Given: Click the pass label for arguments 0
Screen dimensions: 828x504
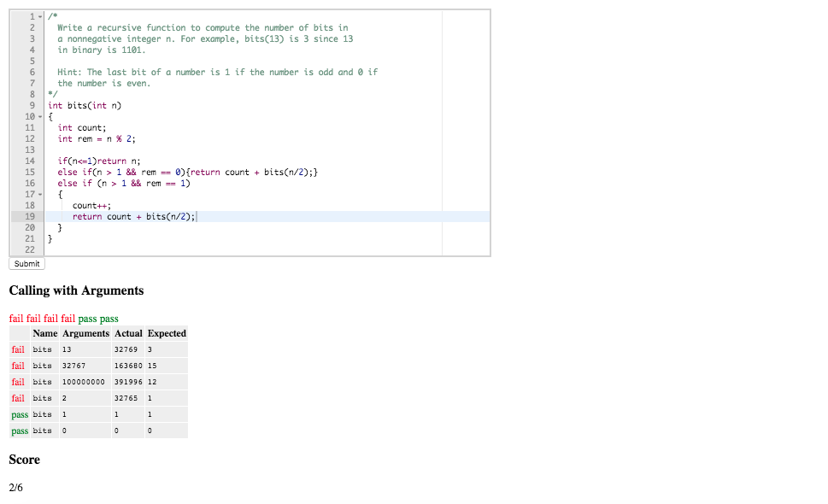Looking at the screenshot, I should (20, 431).
